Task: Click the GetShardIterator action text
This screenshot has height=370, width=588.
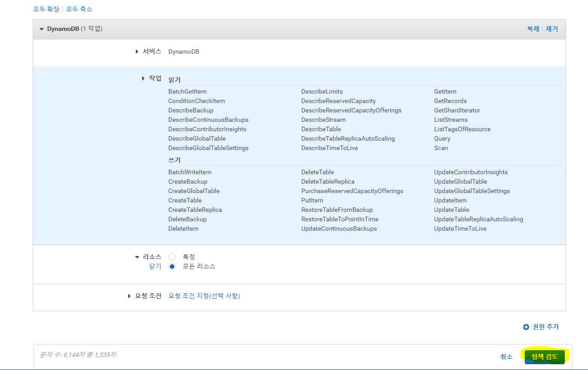Action: (x=457, y=110)
